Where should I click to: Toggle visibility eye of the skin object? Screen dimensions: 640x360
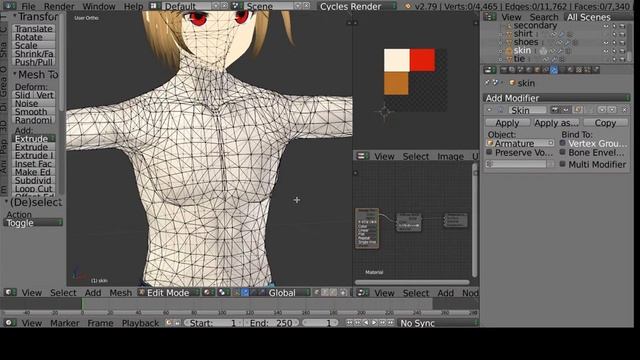tap(606, 51)
